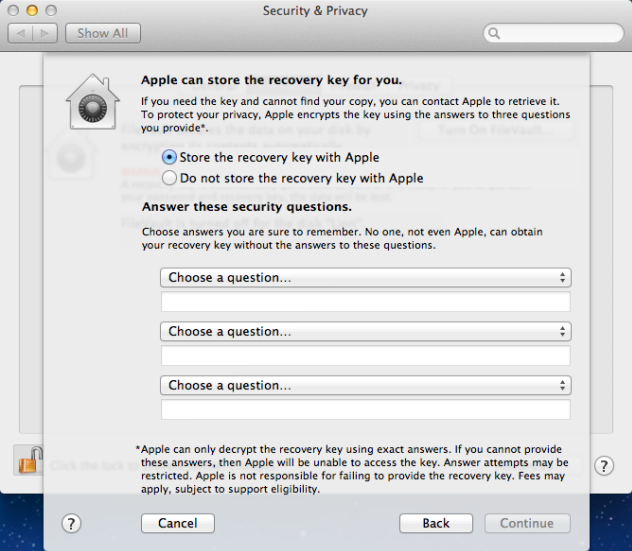Open the third Choose a question dropdown
Screen dimensions: 632x551
click(366, 385)
